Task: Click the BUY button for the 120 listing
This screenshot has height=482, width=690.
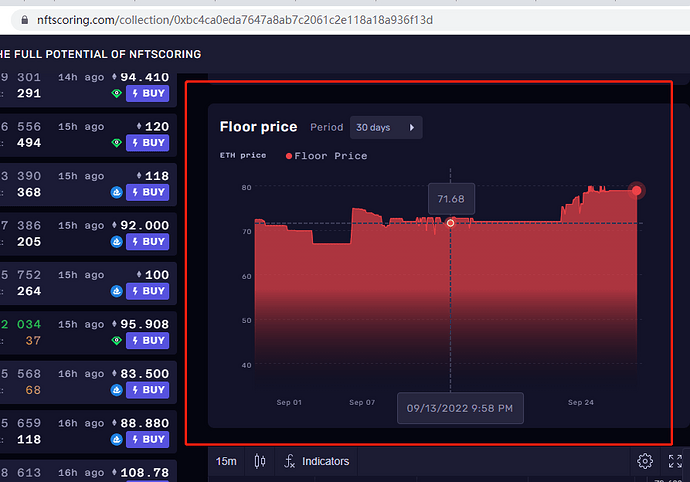Action: click(x=147, y=143)
